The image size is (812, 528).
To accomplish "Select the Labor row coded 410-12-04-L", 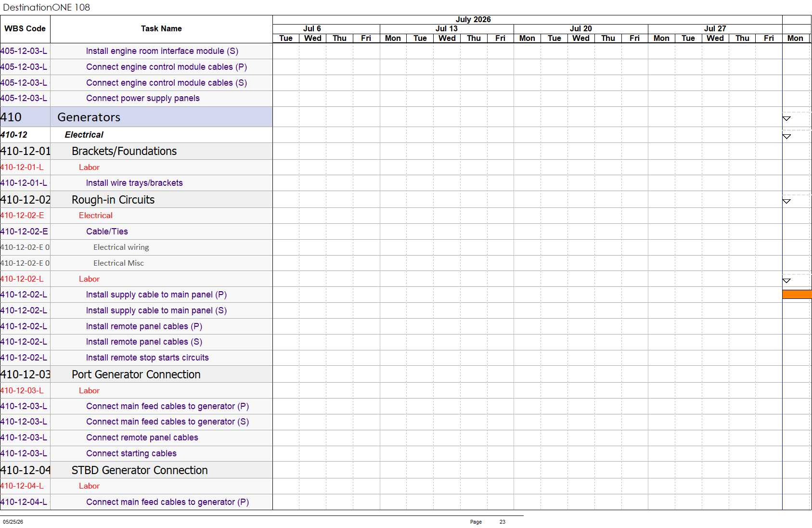I will point(136,486).
